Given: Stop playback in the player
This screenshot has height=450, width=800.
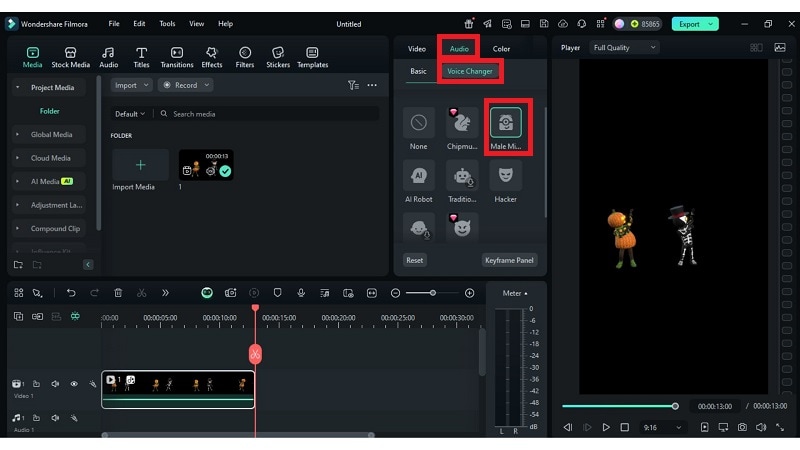Looking at the screenshot, I should coord(624,427).
